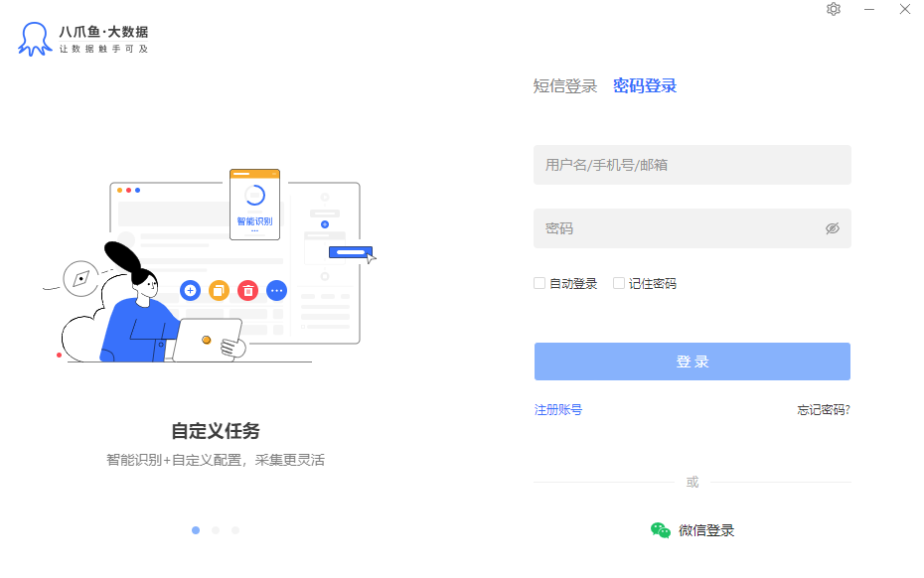Open the 注册账号 link
The image size is (924, 578).
[558, 409]
